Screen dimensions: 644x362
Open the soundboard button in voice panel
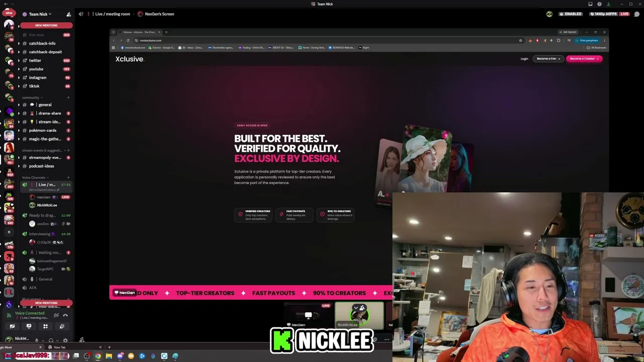click(x=62, y=326)
